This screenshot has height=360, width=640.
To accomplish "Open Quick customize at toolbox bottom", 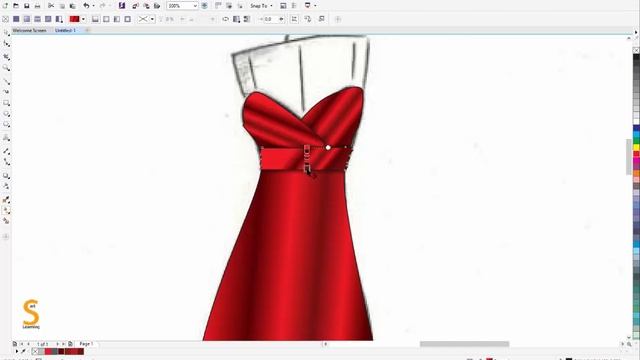I will pos(6,236).
